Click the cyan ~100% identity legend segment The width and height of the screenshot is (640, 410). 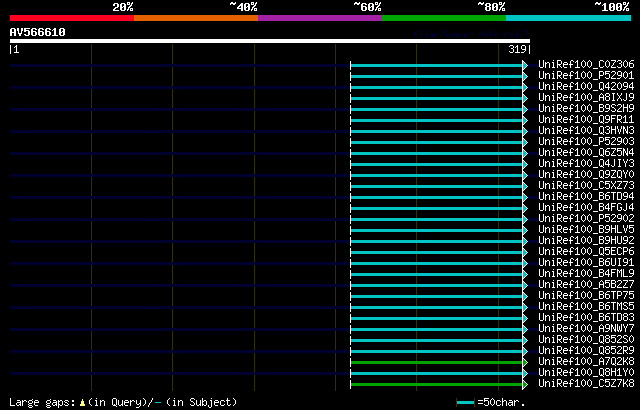tap(569, 18)
